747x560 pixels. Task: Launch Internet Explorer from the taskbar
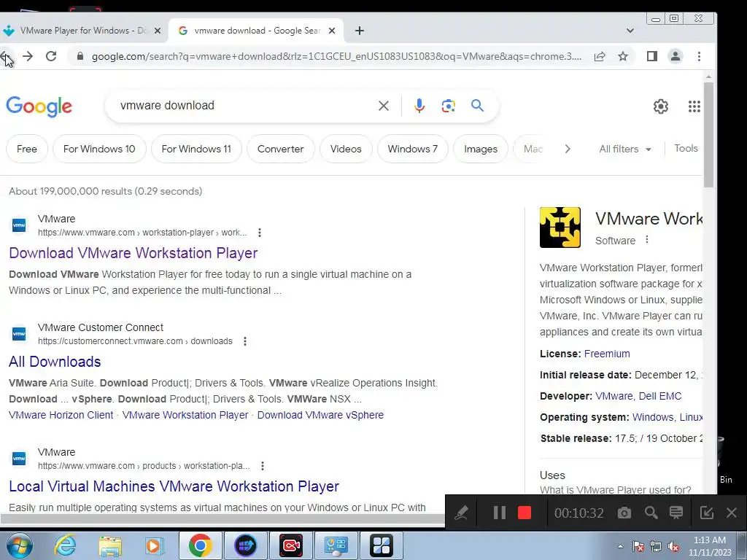64,545
